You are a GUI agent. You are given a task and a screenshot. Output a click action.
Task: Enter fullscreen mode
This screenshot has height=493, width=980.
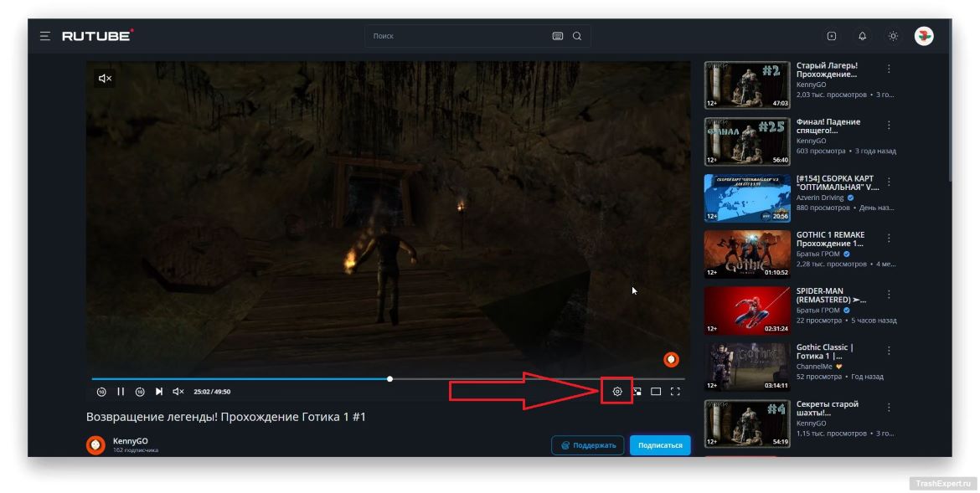pos(675,391)
